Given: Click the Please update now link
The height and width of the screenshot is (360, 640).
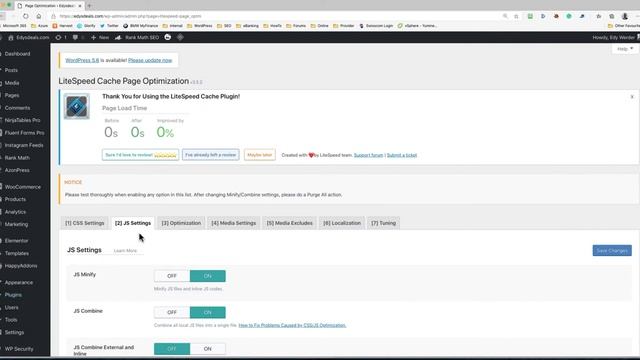Looking at the screenshot, I should point(150,60).
